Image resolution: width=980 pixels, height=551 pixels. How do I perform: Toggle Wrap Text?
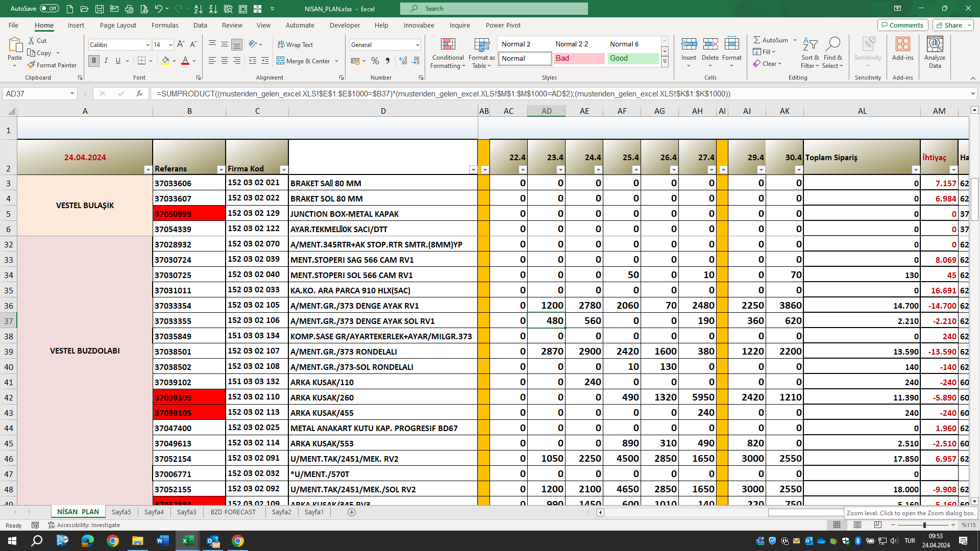click(x=296, y=44)
